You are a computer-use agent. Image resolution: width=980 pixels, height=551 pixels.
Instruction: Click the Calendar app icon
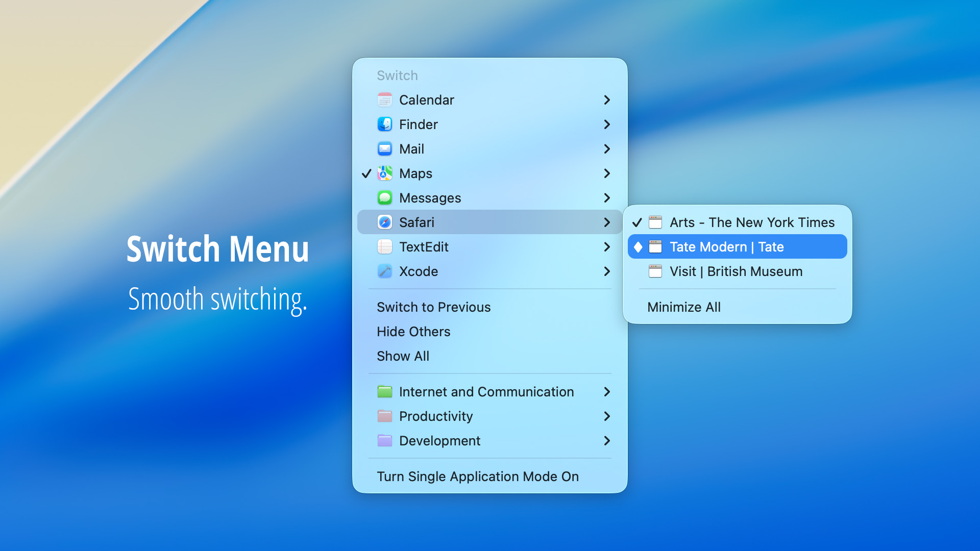(385, 100)
